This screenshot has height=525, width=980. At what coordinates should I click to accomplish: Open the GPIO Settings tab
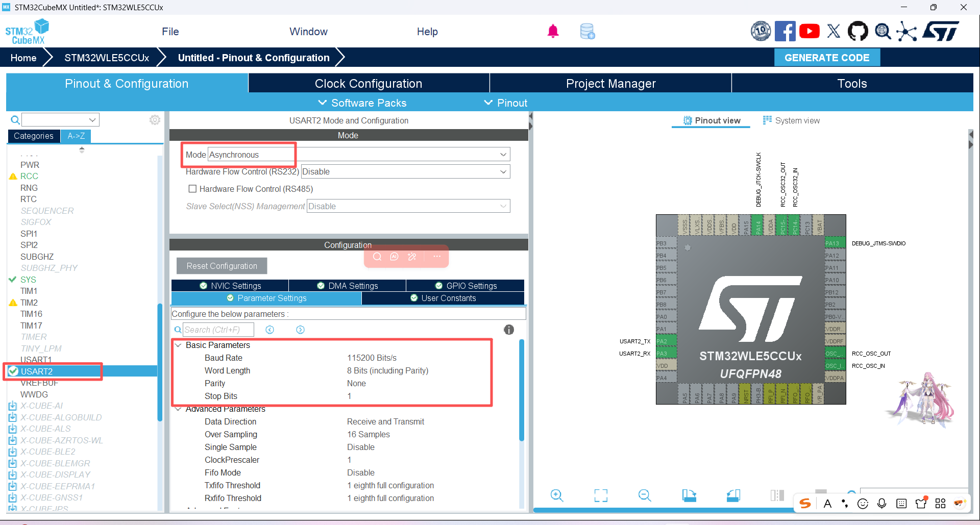click(x=465, y=286)
